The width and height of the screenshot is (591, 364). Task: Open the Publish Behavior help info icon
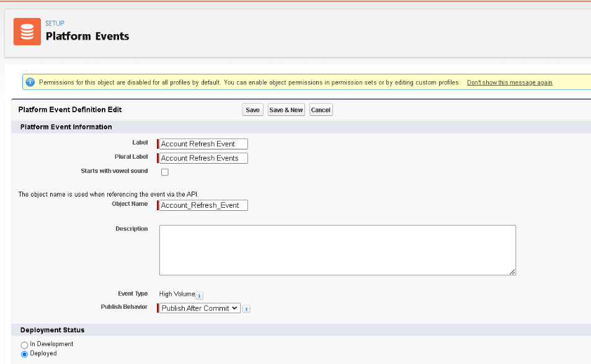point(246,309)
